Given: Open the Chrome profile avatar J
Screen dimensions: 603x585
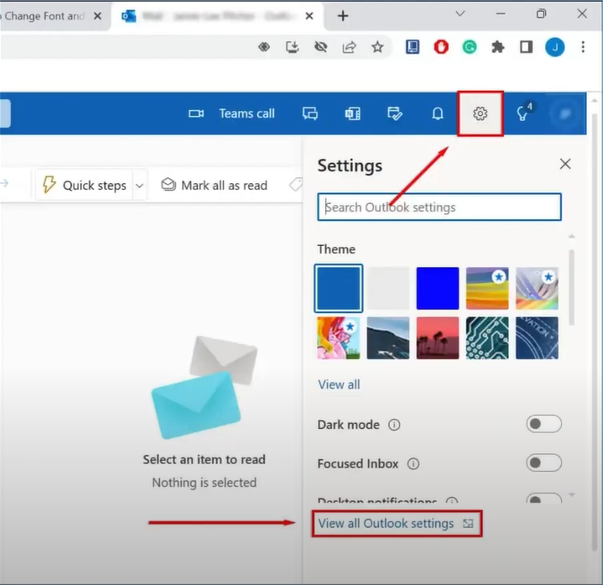Looking at the screenshot, I should click(555, 47).
